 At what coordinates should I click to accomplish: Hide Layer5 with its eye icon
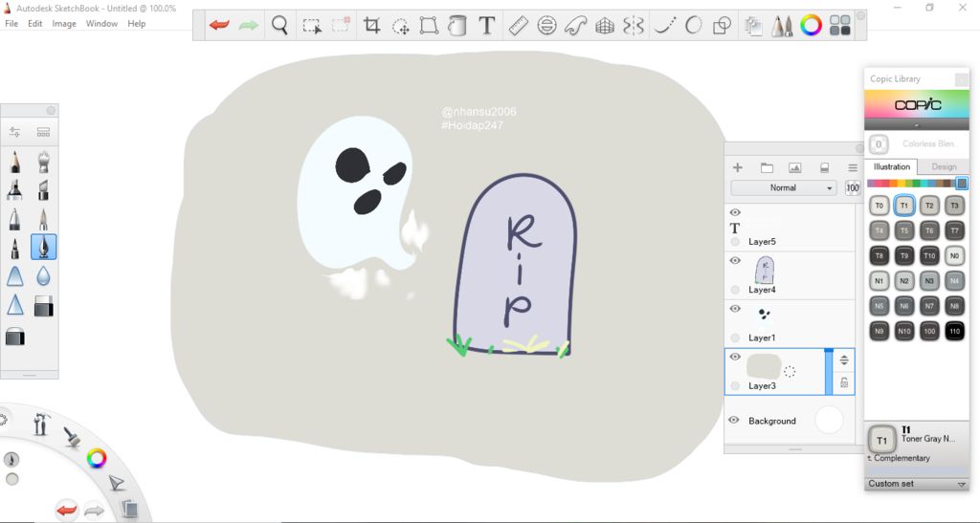click(735, 213)
